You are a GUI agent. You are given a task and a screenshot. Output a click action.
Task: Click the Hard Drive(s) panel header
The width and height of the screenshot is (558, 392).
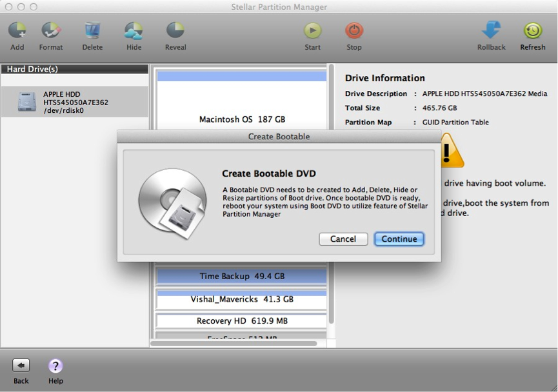(x=75, y=69)
